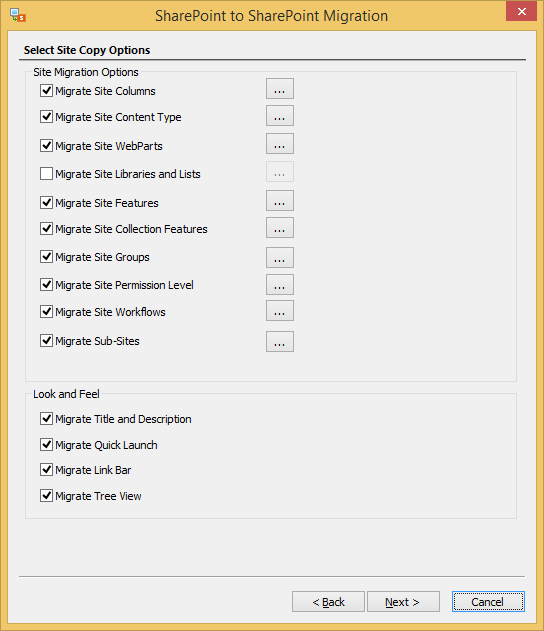
Task: Open ellipsis options for Site Groups
Action: (280, 258)
